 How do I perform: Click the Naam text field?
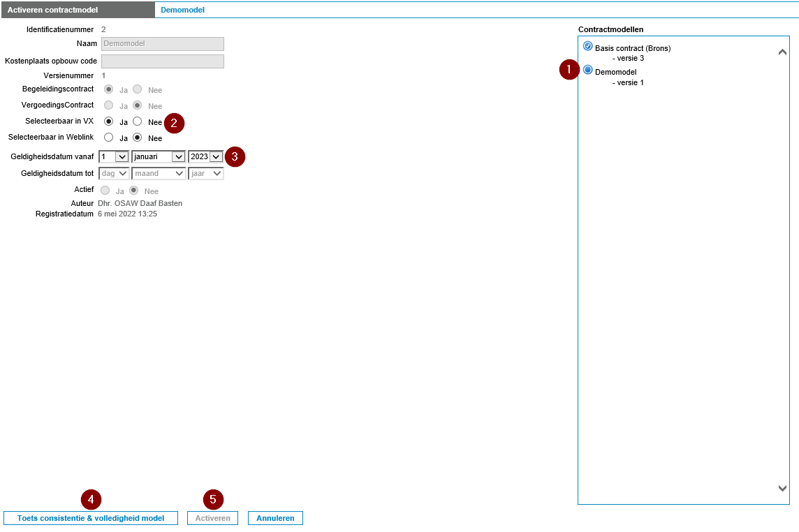(162, 44)
